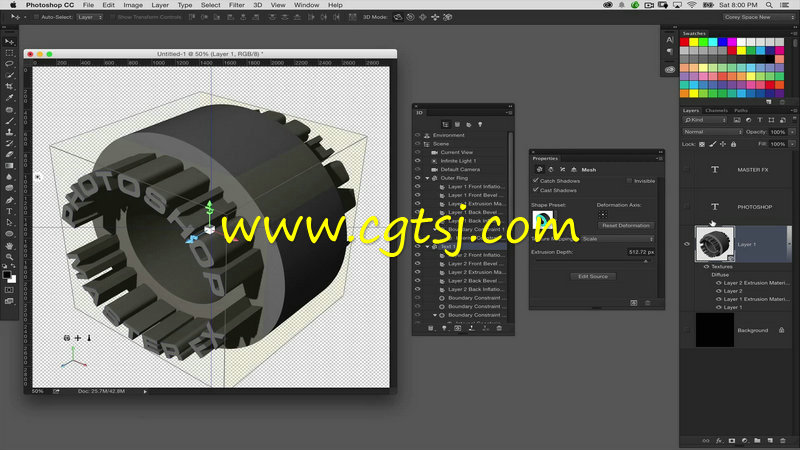Create new group folder in Layers panel
Viewport: 800px width, 450px height.
click(x=757, y=441)
